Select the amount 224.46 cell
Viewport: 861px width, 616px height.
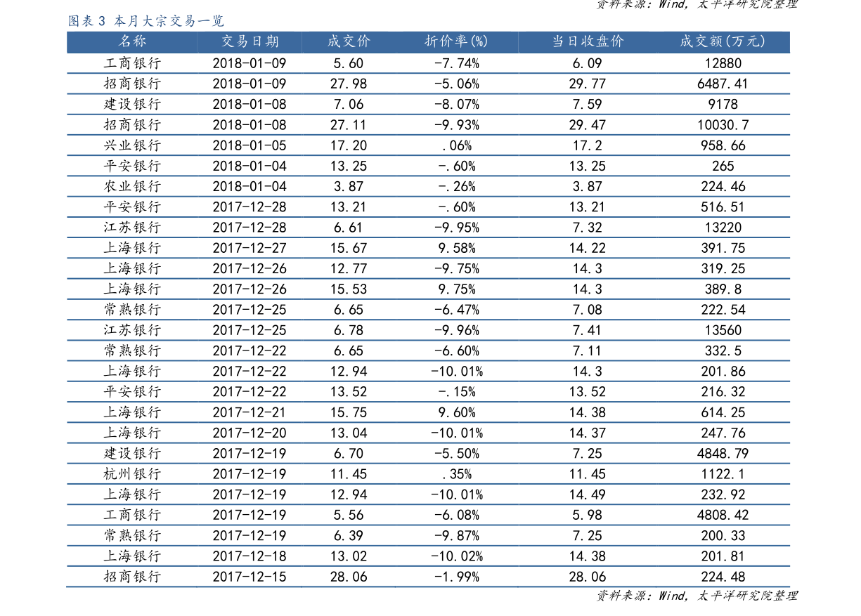(x=723, y=186)
